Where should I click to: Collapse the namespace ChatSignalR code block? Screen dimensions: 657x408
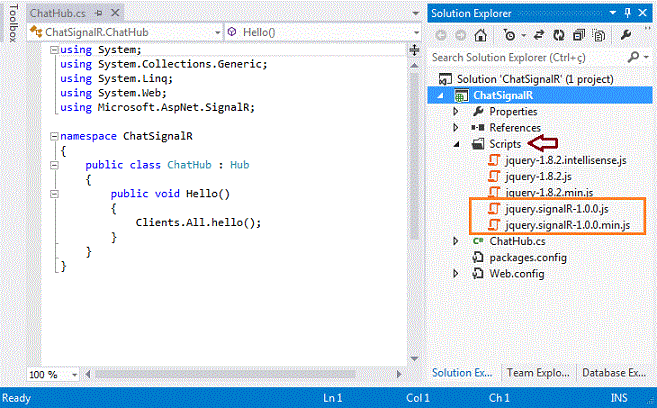click(52, 137)
